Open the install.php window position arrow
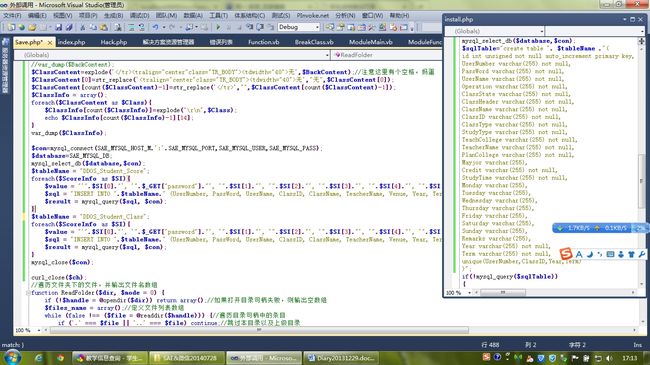 coord(624,19)
